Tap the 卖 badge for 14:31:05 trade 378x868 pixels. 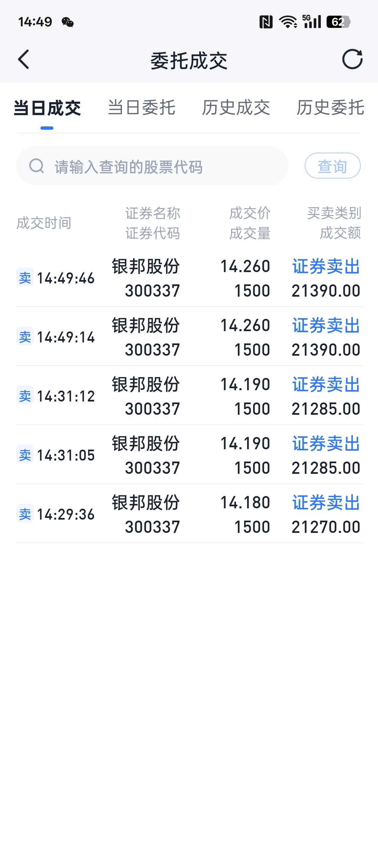(25, 455)
